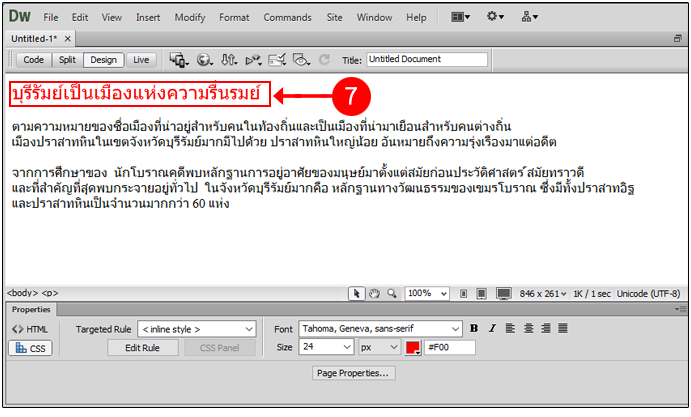Open the Targeted Rule dropdown
Image resolution: width=691 pixels, height=417 pixels.
click(x=197, y=328)
